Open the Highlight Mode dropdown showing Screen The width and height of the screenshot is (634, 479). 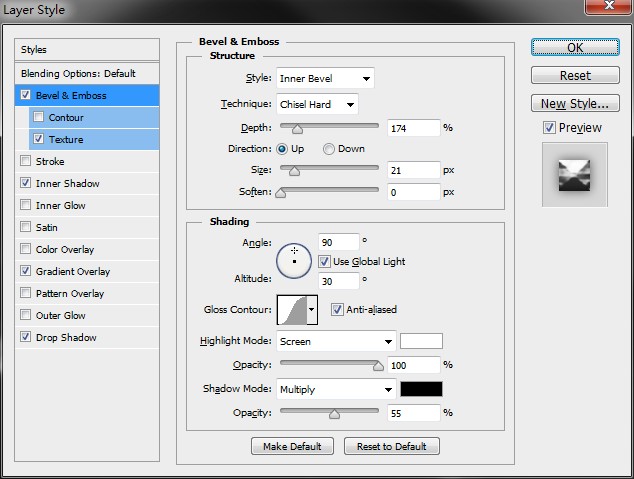pyautogui.click(x=336, y=341)
